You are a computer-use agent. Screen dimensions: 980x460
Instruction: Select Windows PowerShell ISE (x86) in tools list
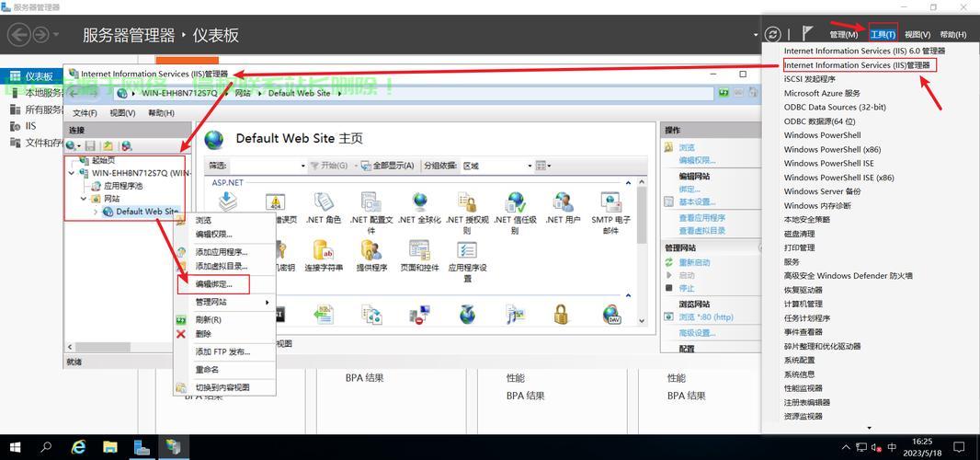(x=838, y=178)
